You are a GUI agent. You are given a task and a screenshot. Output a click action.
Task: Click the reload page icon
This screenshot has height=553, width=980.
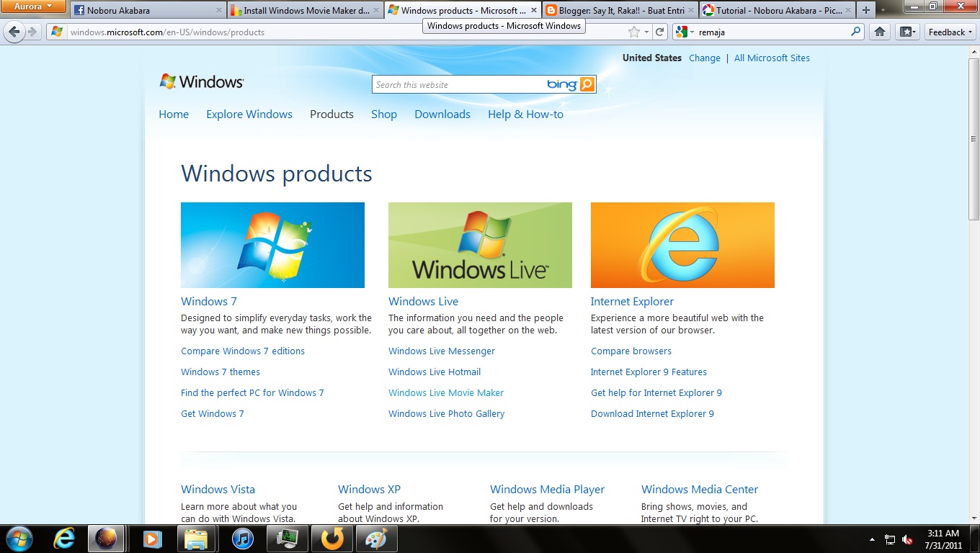pos(659,32)
